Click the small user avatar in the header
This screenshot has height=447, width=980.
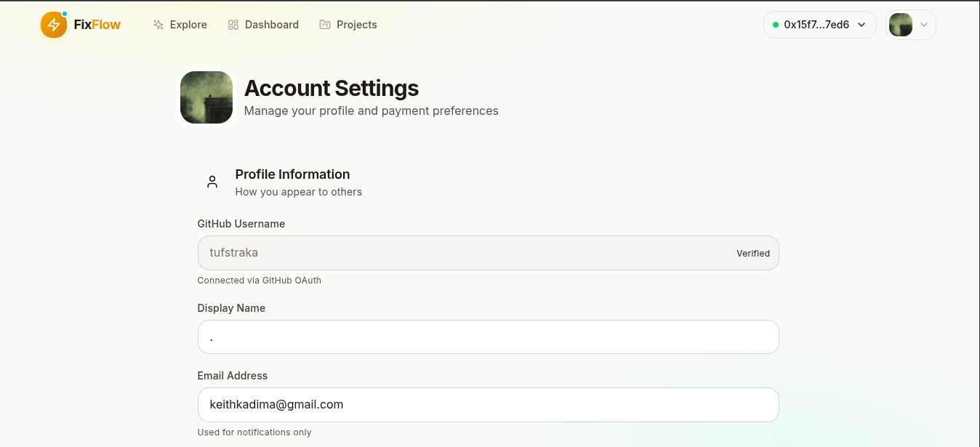(901, 25)
